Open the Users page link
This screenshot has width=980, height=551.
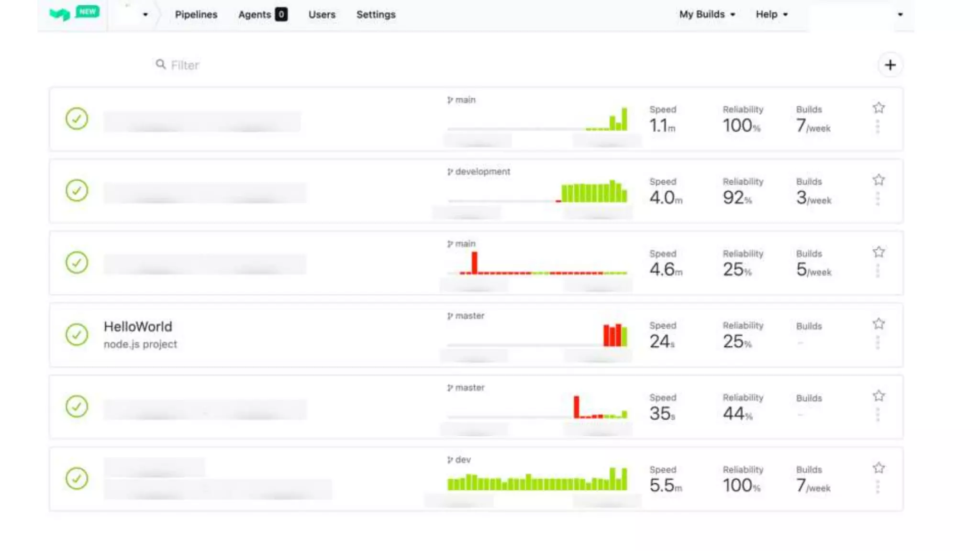(322, 14)
